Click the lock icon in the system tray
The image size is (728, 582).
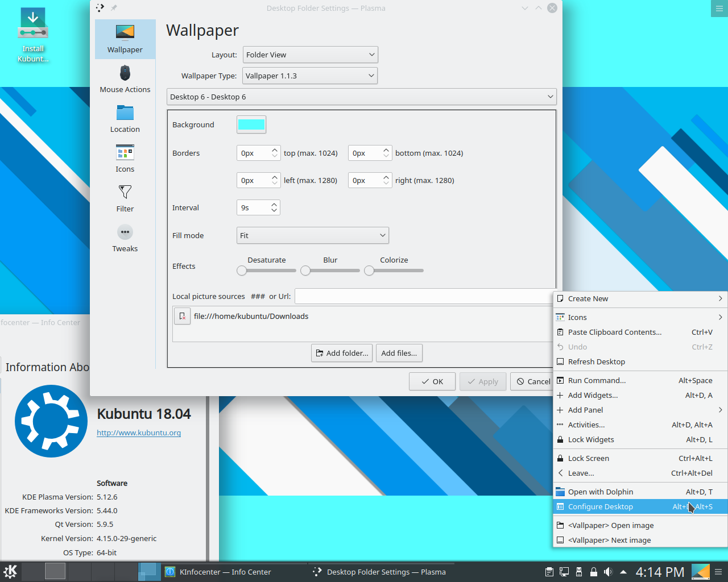[x=593, y=572]
